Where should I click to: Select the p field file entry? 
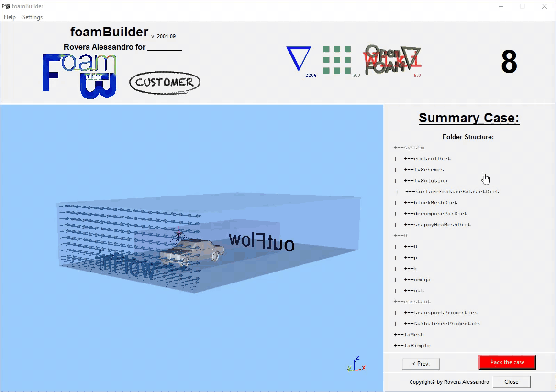point(411,258)
